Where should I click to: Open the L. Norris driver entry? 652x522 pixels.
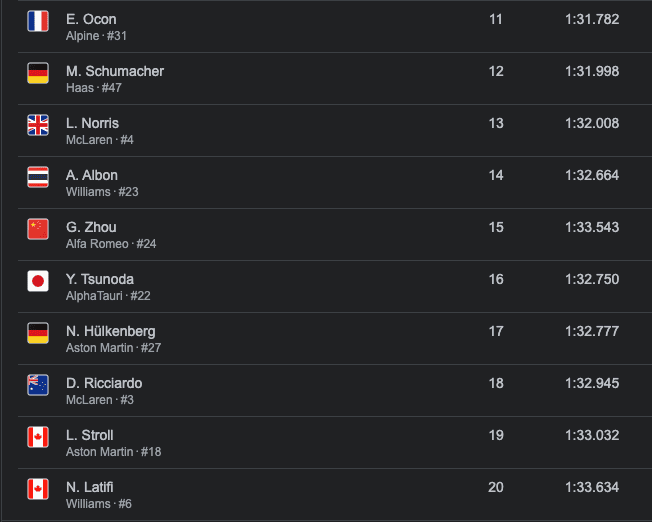pos(92,123)
